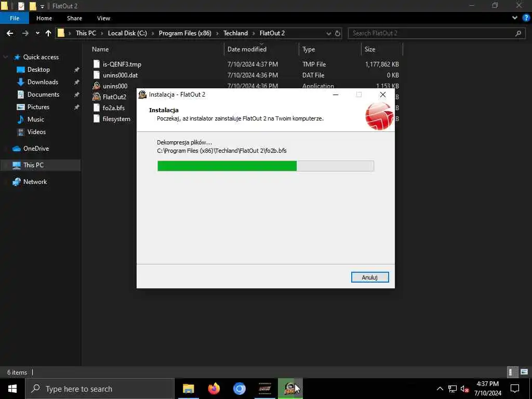This screenshot has width=532, height=399.
Task: Open Pictures in the navigation pane
Action: (38, 107)
